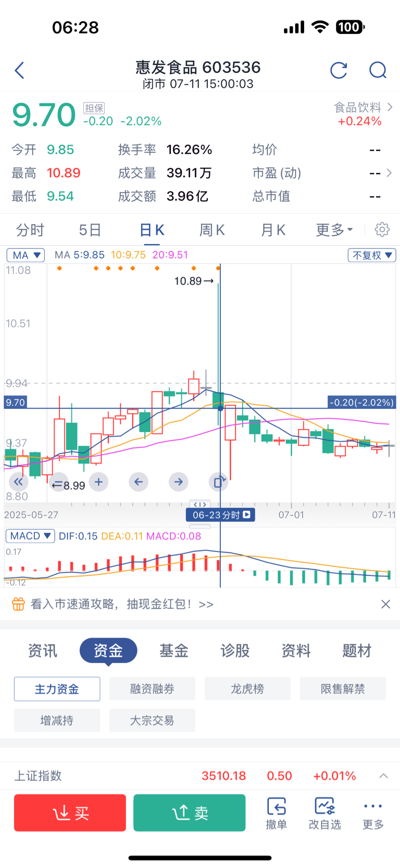
Task: Expand the 上证指数 index bar chevron
Action: click(x=384, y=776)
